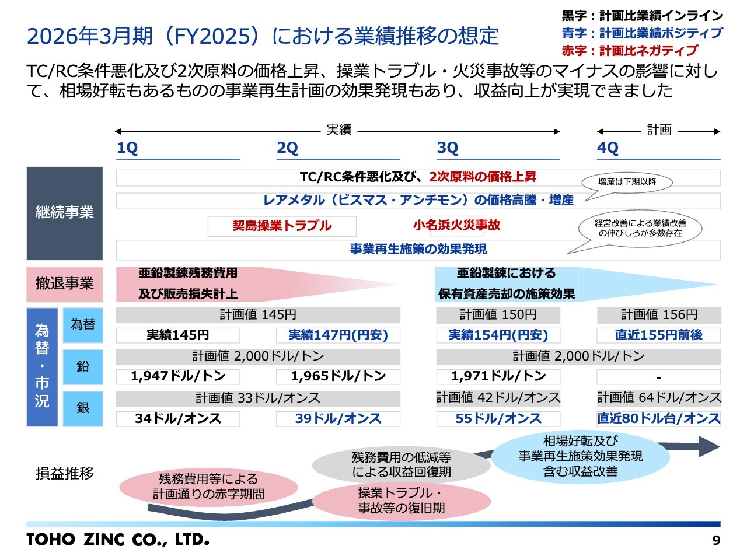Click the 増産は下期以降 speech bubble
Viewport: 747px width, 560px height.
pyautogui.click(x=627, y=182)
